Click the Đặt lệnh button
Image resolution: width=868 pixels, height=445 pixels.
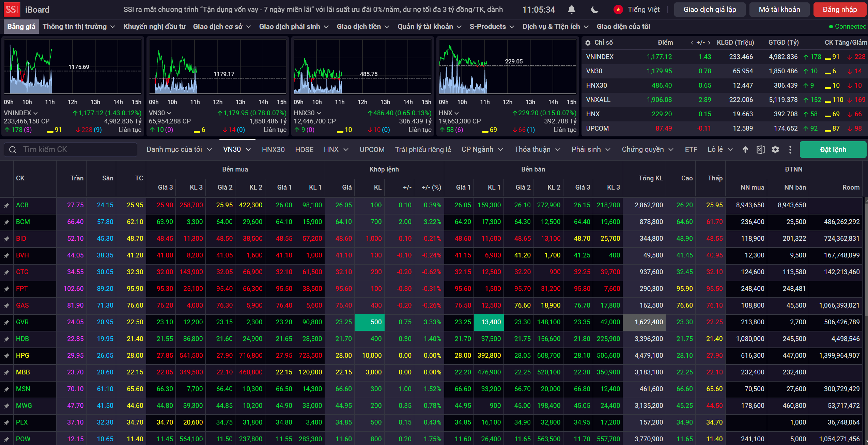coord(833,149)
